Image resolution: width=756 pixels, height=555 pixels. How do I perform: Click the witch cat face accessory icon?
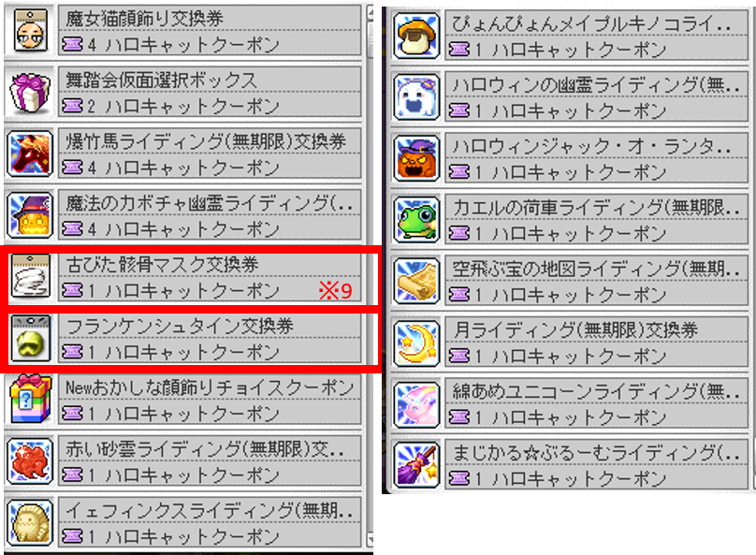coord(30,30)
